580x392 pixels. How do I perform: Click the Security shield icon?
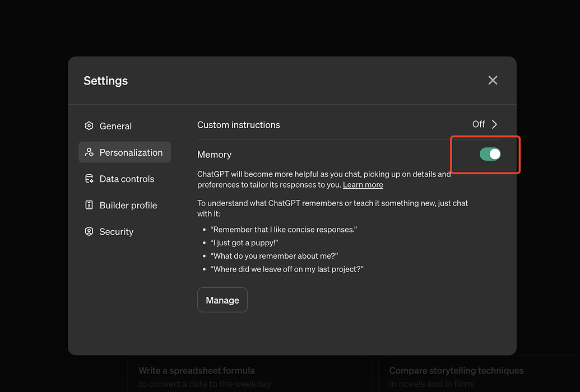point(89,231)
